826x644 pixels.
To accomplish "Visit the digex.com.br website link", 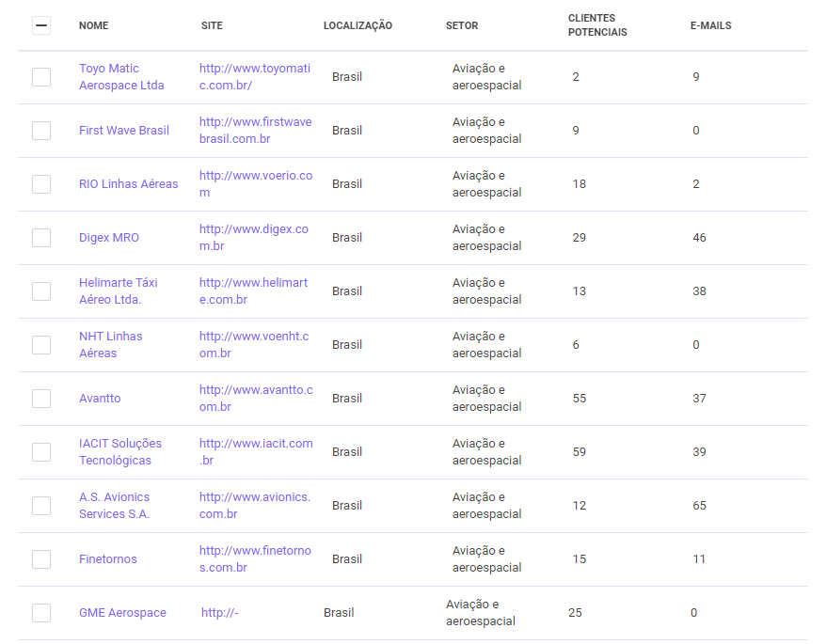I will [x=254, y=238].
